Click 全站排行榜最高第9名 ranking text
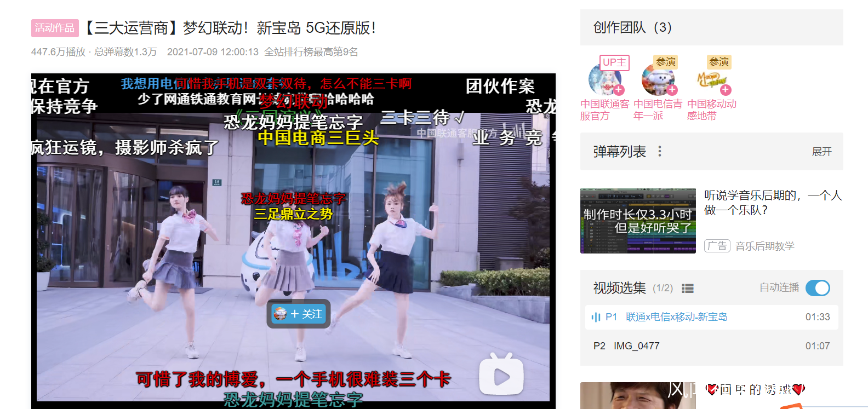The width and height of the screenshot is (868, 409). pos(311,52)
